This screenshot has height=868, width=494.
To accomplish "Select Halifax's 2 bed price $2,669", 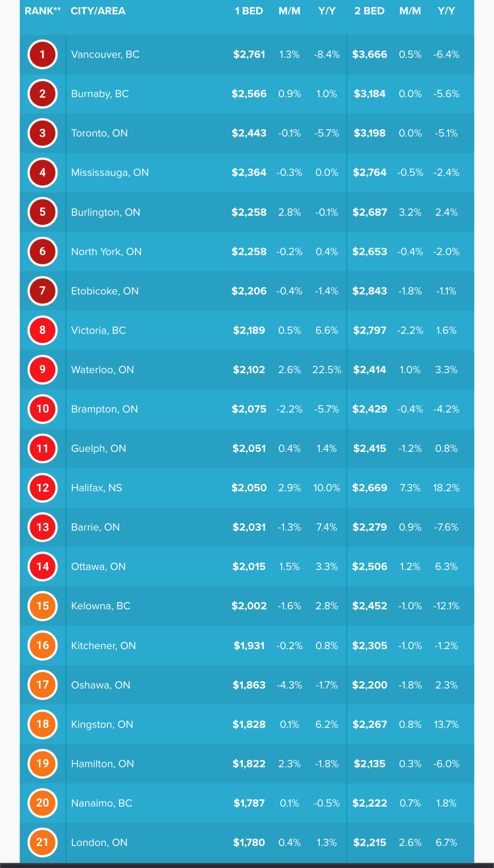I will click(370, 488).
